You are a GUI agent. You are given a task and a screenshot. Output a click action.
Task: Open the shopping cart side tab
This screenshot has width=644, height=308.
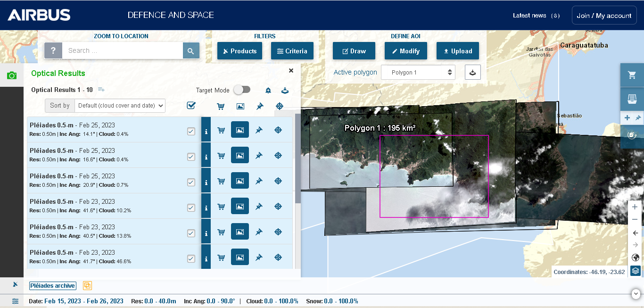coord(632,75)
